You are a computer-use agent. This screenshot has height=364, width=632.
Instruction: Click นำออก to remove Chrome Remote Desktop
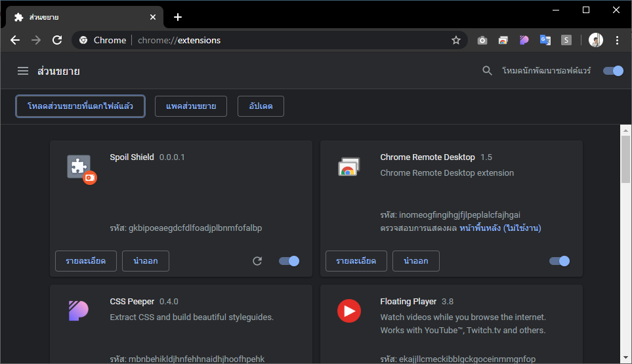(x=416, y=261)
